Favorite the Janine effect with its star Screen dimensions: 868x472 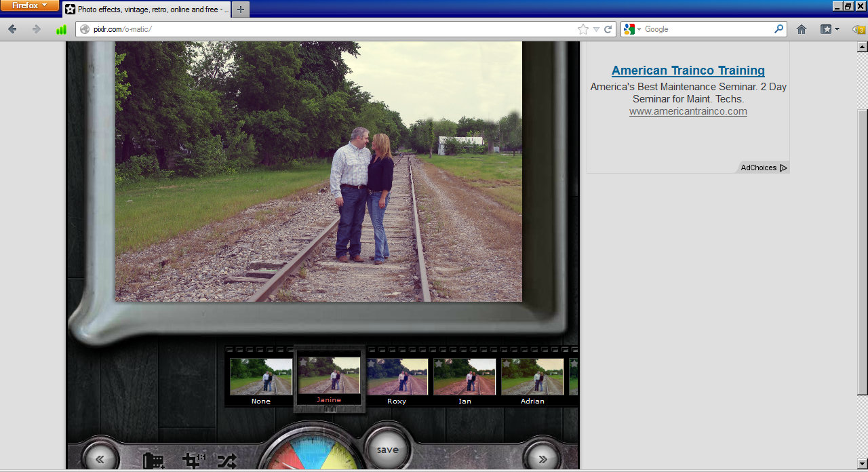[303, 363]
